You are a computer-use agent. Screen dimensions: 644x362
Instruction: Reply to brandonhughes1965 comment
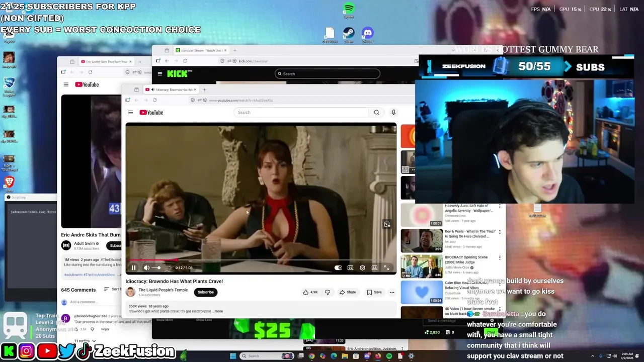point(105,329)
